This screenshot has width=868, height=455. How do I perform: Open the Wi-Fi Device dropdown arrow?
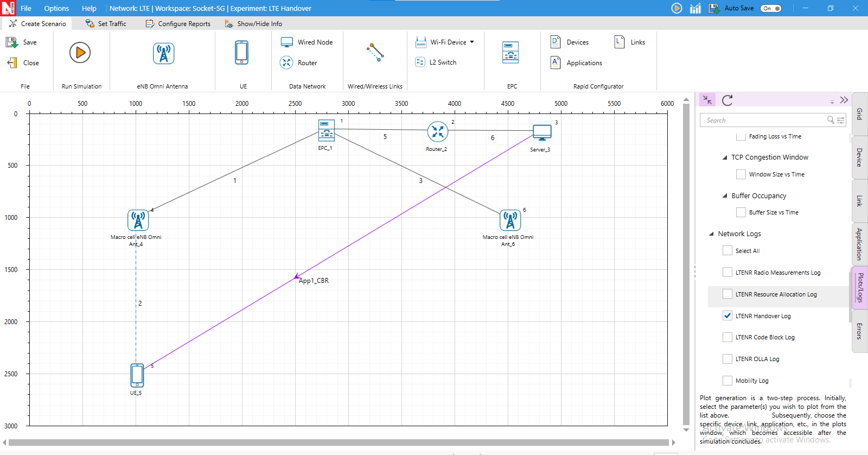tap(472, 42)
